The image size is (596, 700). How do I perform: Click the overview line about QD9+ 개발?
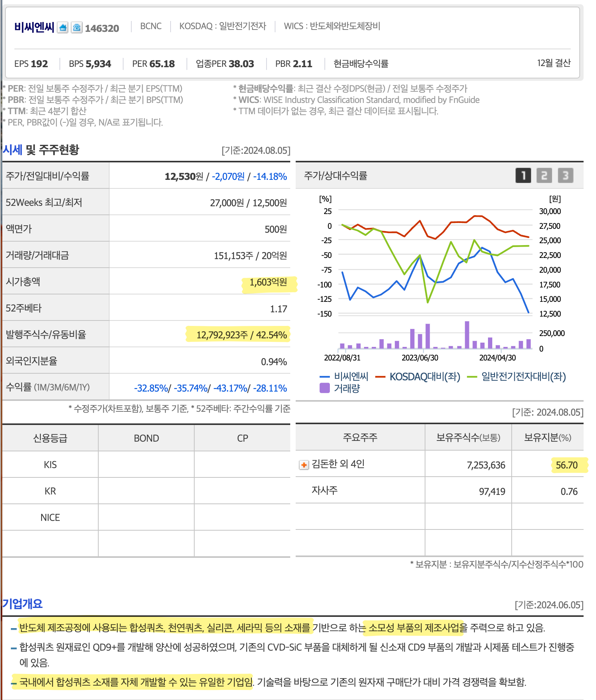click(297, 655)
